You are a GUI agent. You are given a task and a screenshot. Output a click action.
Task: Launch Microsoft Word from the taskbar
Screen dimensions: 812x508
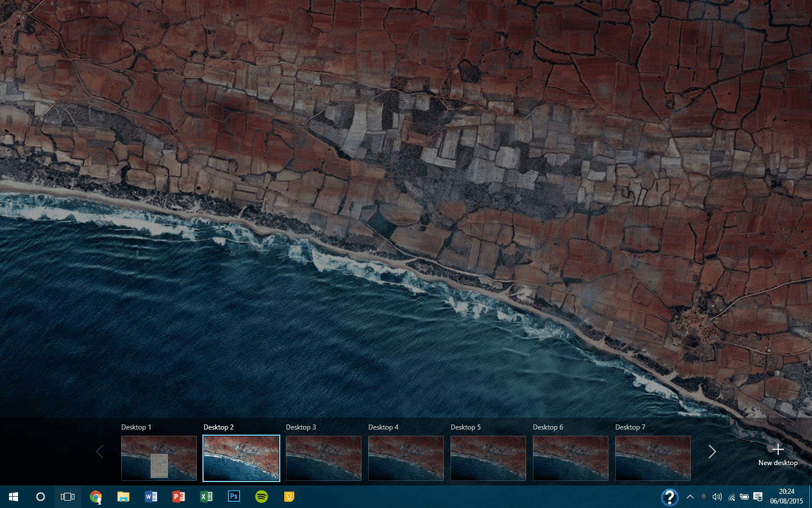coord(151,497)
